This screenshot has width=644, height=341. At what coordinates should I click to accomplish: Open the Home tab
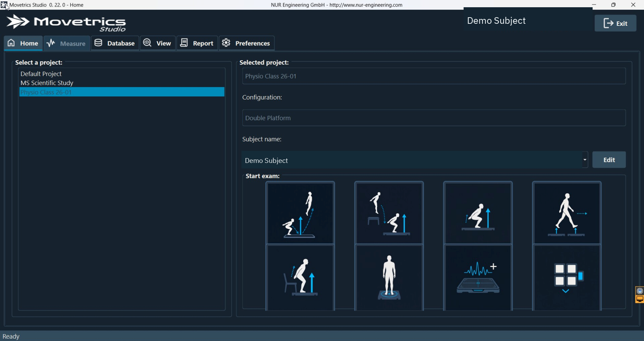[23, 43]
